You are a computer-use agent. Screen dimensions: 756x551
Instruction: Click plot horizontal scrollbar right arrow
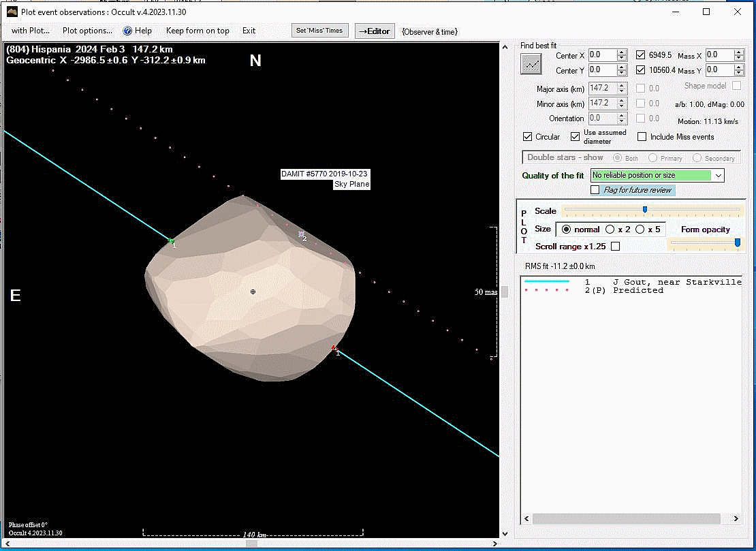(x=496, y=544)
